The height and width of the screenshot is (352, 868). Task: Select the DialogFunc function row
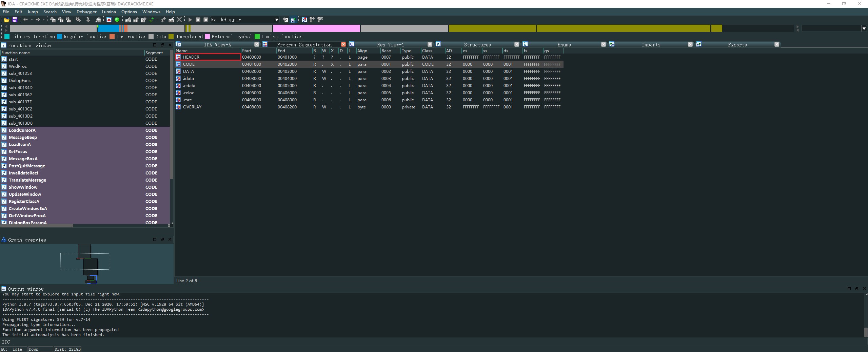[x=85, y=81]
